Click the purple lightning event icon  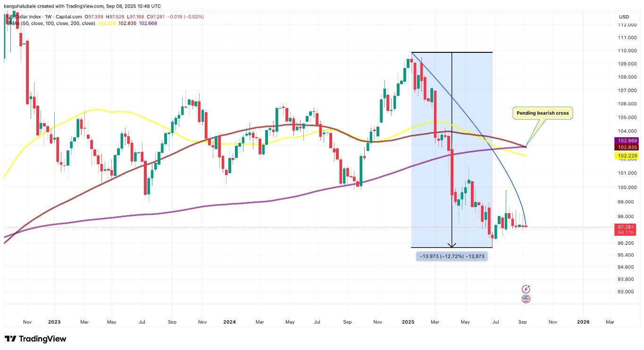[526, 289]
